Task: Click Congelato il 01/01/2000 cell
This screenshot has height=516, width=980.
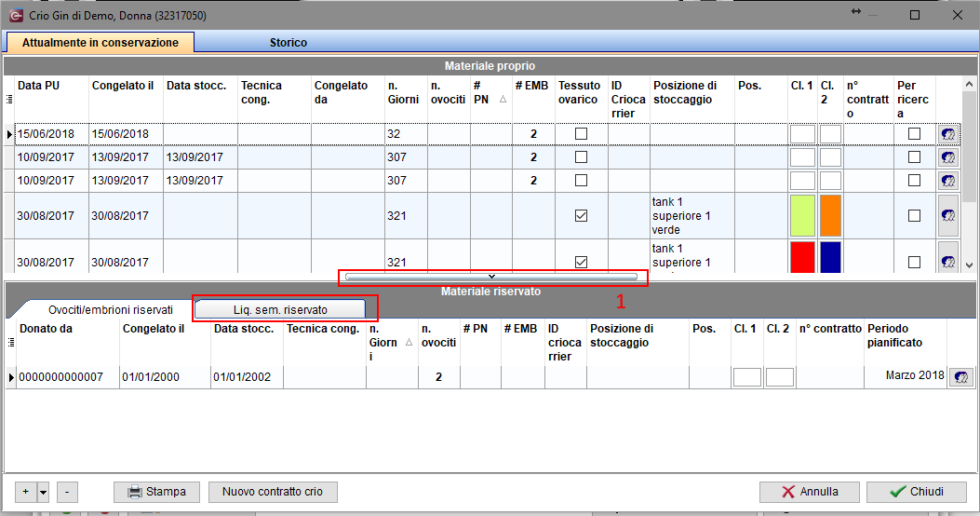Action: click(165, 377)
